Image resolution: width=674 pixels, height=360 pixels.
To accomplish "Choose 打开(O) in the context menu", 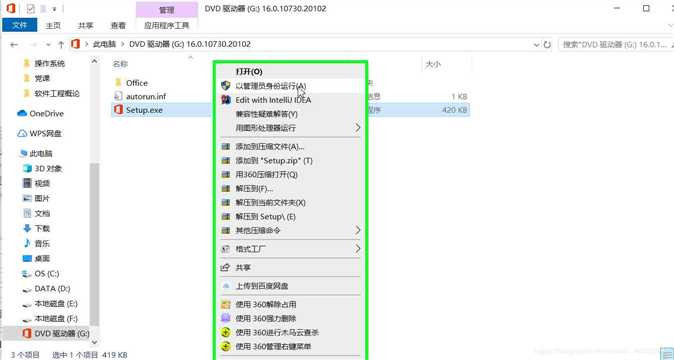I will pyautogui.click(x=290, y=72).
